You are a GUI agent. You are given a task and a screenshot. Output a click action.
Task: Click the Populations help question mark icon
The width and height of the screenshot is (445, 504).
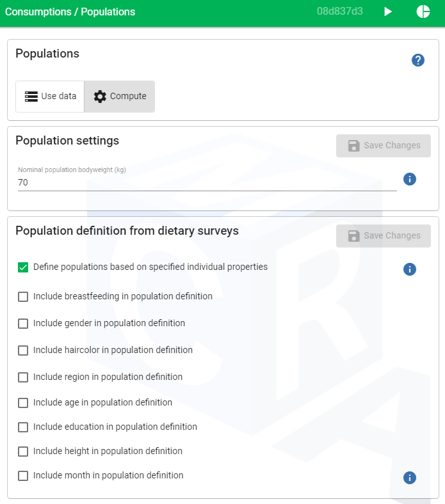[x=418, y=60]
